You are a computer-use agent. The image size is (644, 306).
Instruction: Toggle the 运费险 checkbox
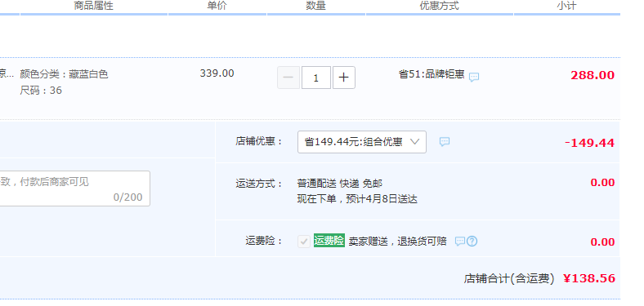pyautogui.click(x=304, y=242)
